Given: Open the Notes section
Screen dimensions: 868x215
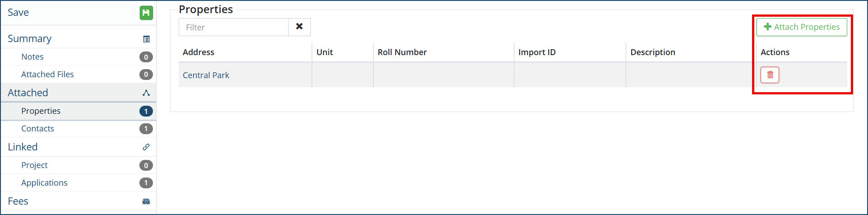Looking at the screenshot, I should [32, 57].
